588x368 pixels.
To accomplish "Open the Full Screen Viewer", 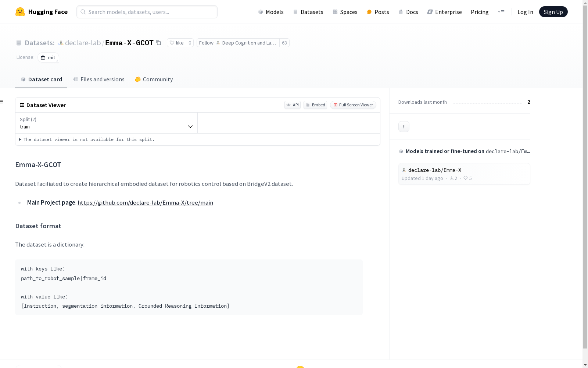I will pyautogui.click(x=353, y=105).
